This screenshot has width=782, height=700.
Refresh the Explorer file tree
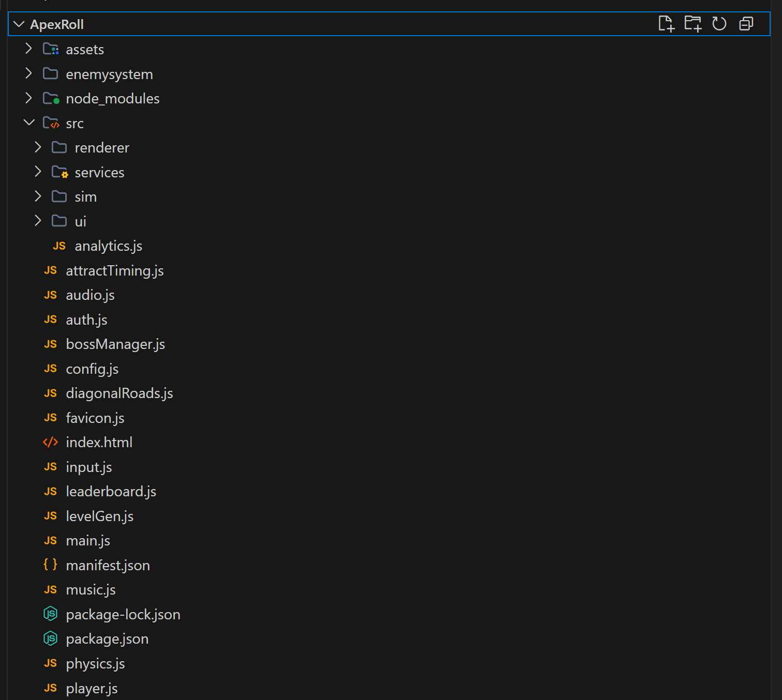tap(719, 24)
